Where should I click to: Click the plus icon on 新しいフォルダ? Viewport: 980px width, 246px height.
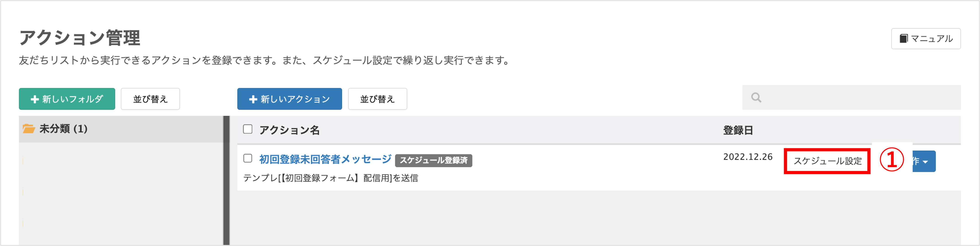35,99
